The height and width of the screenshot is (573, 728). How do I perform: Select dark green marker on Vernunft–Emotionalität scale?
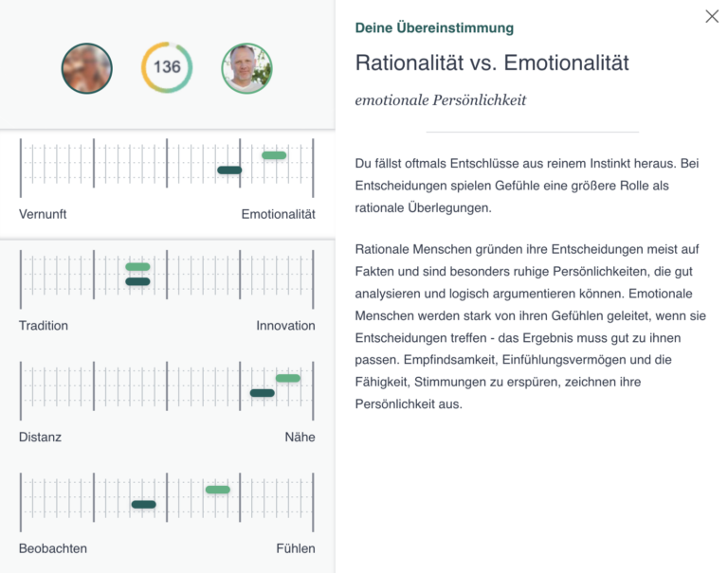(x=229, y=170)
